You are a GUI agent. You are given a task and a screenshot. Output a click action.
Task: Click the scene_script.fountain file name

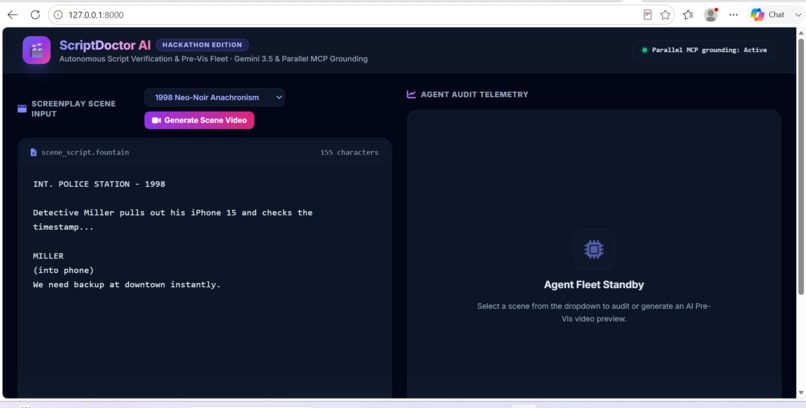[x=85, y=152]
